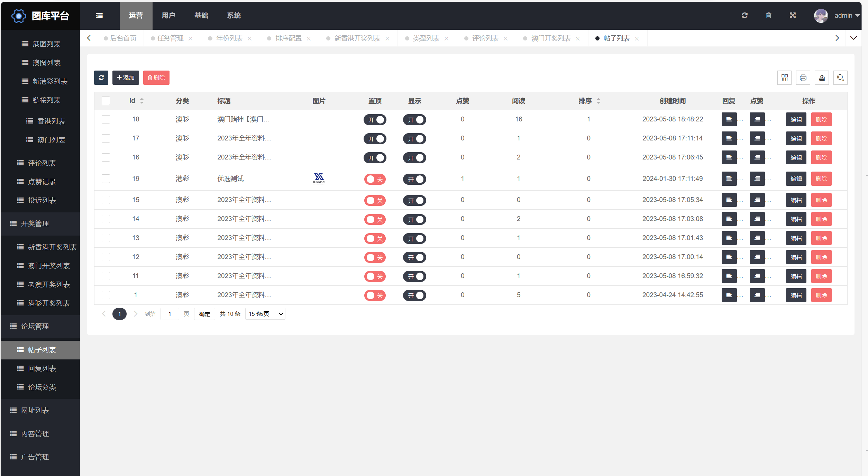The width and height of the screenshot is (868, 476).
Task: Expand the 内容管理 sidebar group
Action: [x=40, y=434]
